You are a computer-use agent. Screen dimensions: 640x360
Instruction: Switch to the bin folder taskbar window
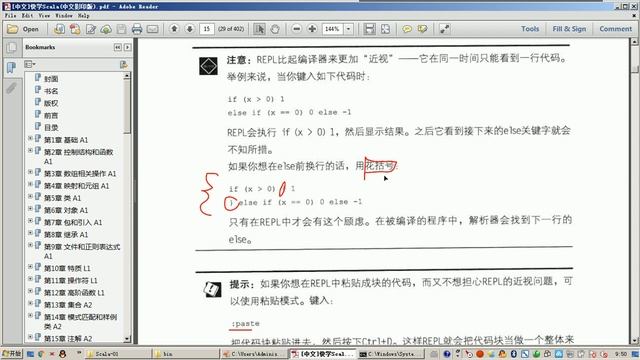(186, 354)
